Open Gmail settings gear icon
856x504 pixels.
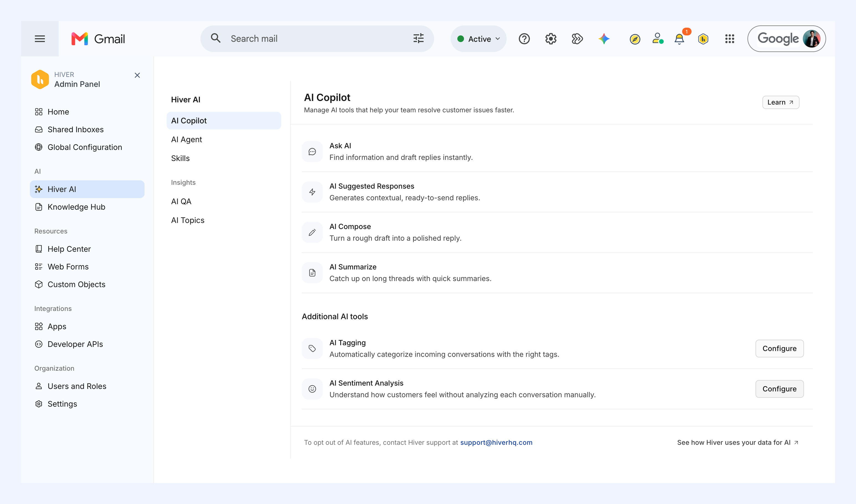pyautogui.click(x=551, y=39)
